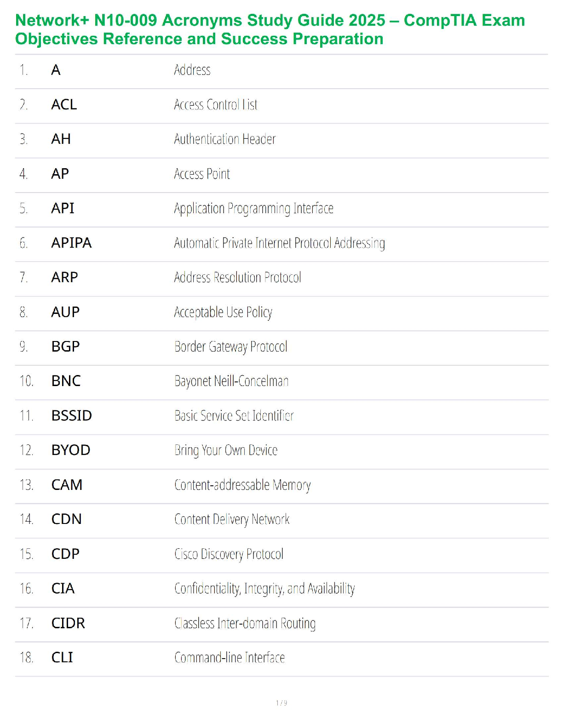Screen dimensions: 563x728
Task: Click the BYOD acronym term
Action: pyautogui.click(x=71, y=450)
